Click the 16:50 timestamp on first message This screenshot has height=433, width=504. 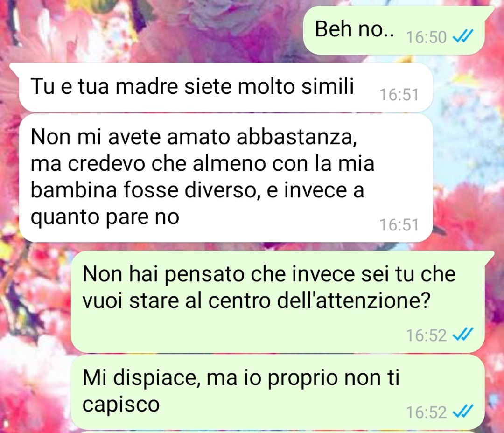(x=426, y=37)
